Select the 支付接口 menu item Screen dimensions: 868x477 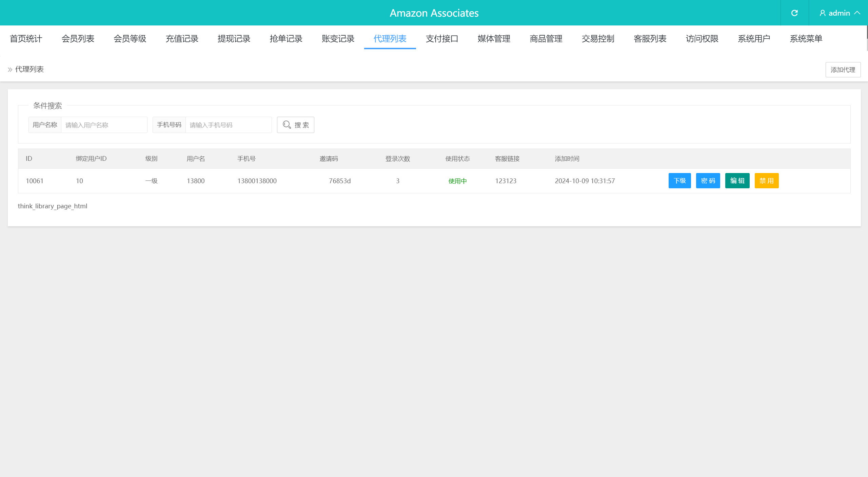coord(442,39)
